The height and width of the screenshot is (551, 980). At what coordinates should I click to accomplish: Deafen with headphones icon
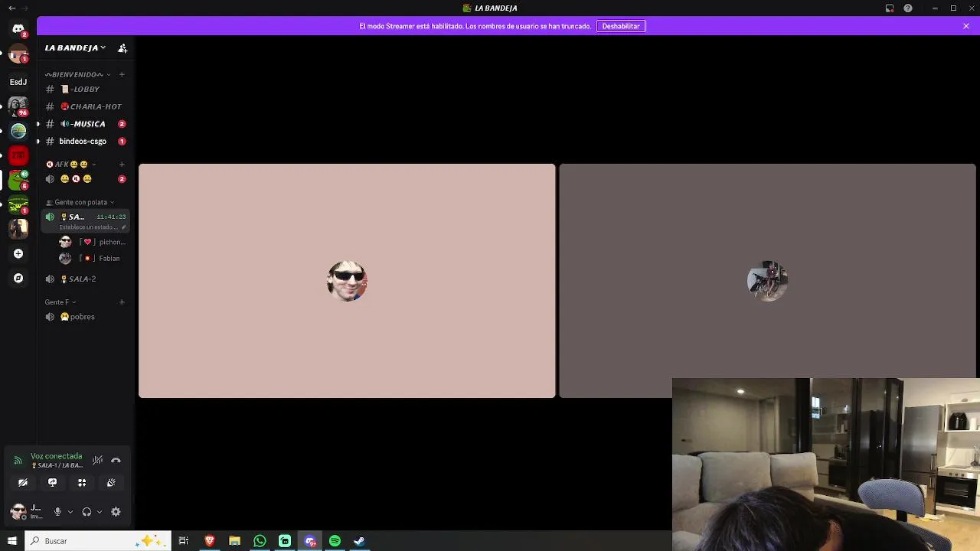pyautogui.click(x=87, y=512)
